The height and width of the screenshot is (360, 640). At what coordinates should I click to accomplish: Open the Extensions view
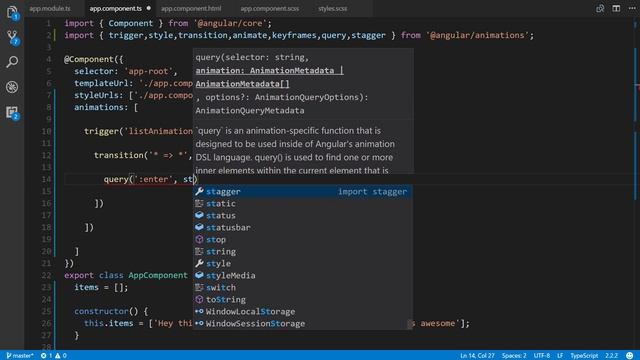coord(12,112)
